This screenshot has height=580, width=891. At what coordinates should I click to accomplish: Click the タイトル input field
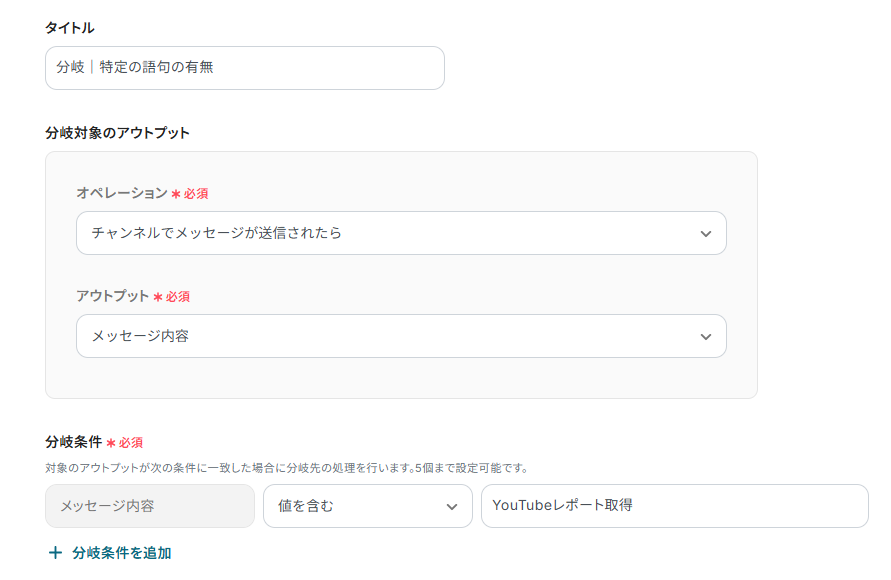coord(244,68)
